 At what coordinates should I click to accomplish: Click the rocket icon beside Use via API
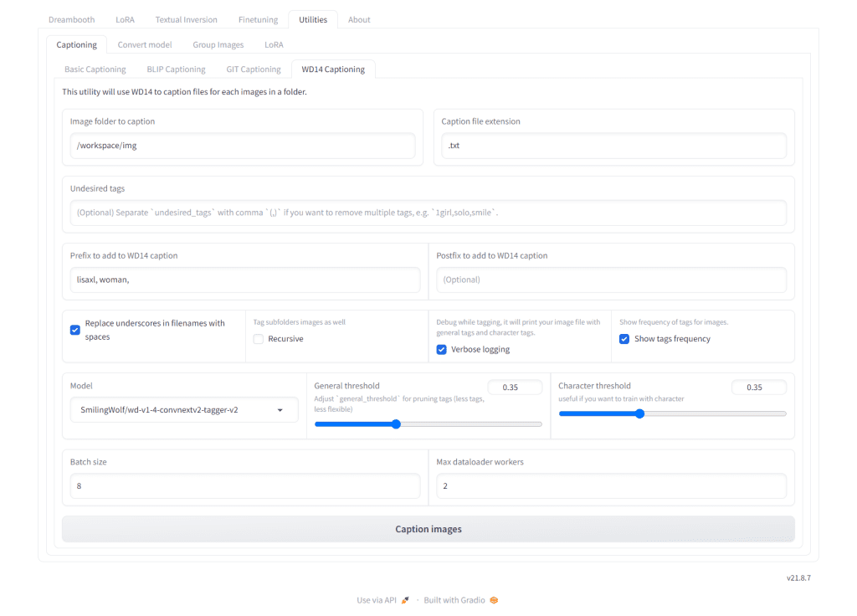(x=405, y=600)
